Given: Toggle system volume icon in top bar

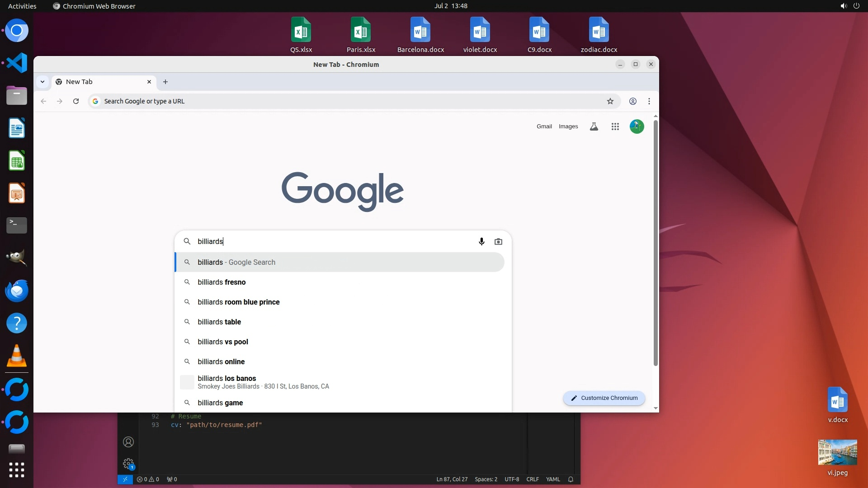Looking at the screenshot, I should coord(843,6).
